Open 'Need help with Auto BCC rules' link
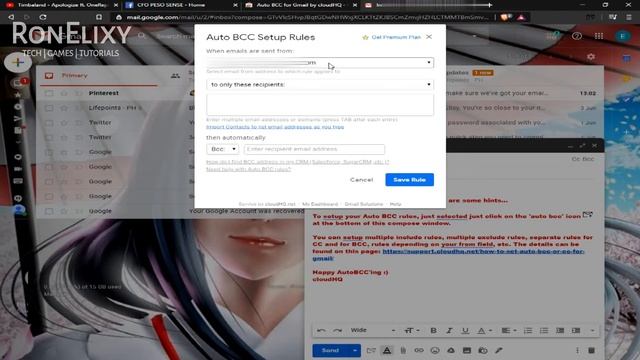The height and width of the screenshot is (360, 640). (x=249, y=169)
